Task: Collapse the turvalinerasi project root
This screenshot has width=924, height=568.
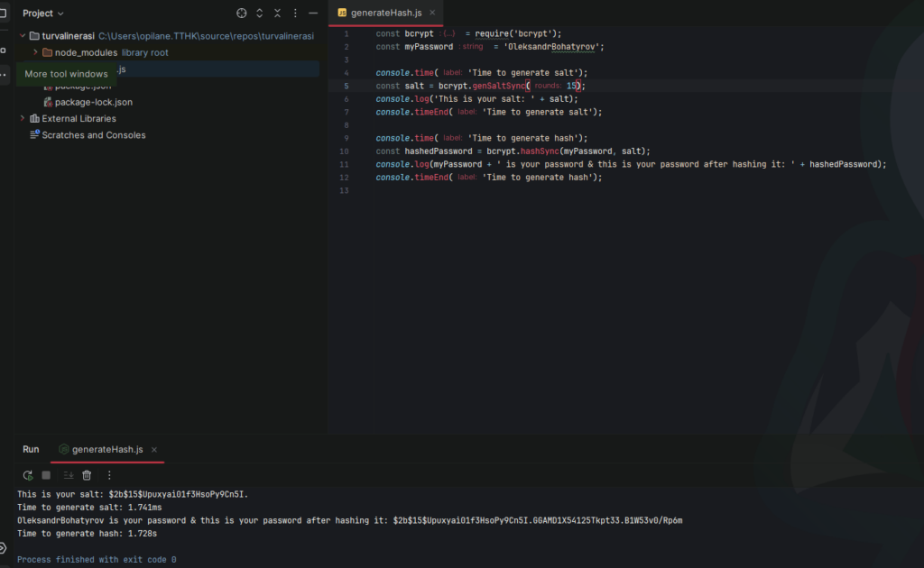Action: (23, 36)
